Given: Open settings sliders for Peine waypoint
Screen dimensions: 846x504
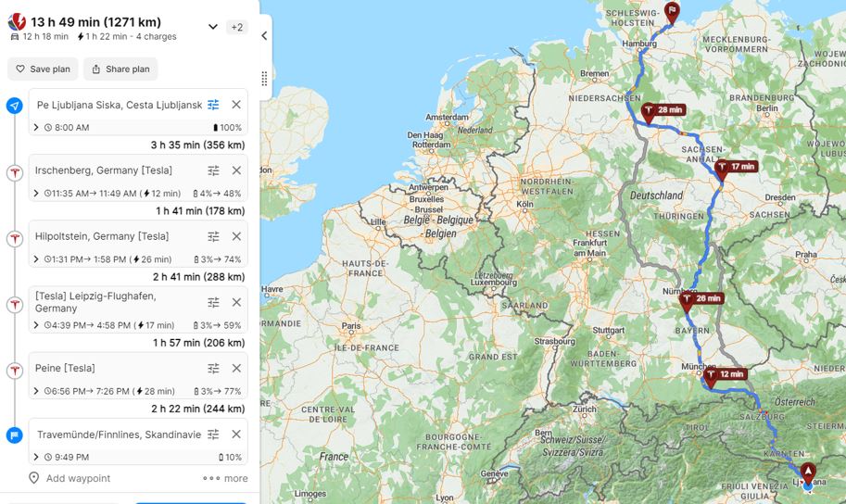Looking at the screenshot, I should pos(214,368).
